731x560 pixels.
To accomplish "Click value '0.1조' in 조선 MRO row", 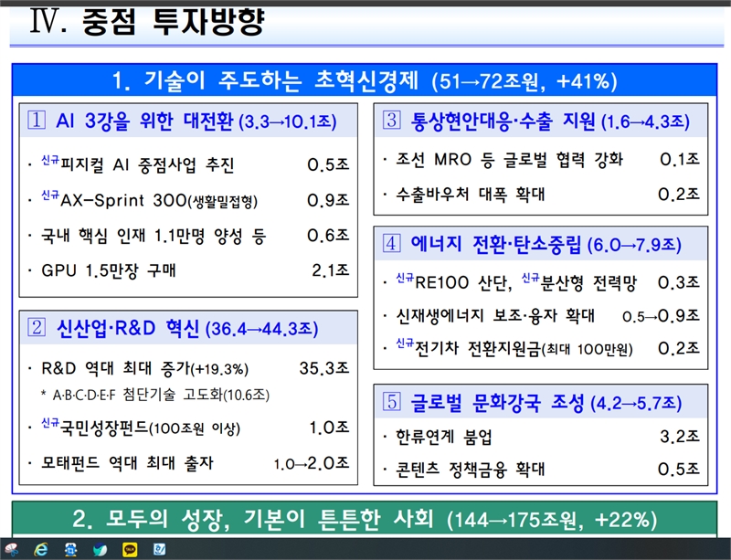I will (680, 160).
